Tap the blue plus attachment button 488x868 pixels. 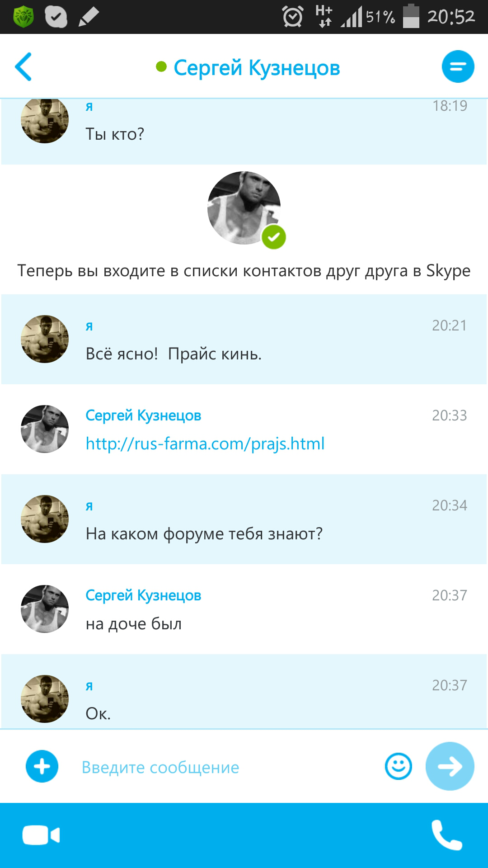point(42,766)
